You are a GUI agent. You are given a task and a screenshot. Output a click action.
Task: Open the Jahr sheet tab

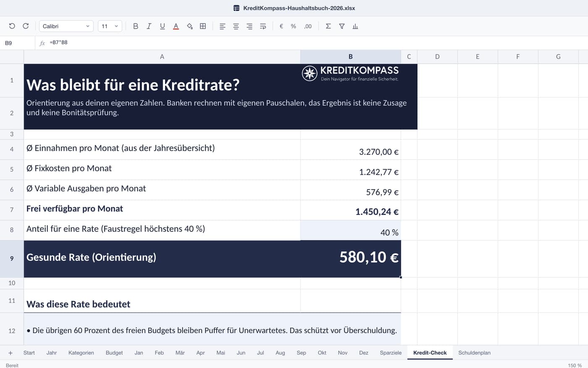[x=52, y=353]
